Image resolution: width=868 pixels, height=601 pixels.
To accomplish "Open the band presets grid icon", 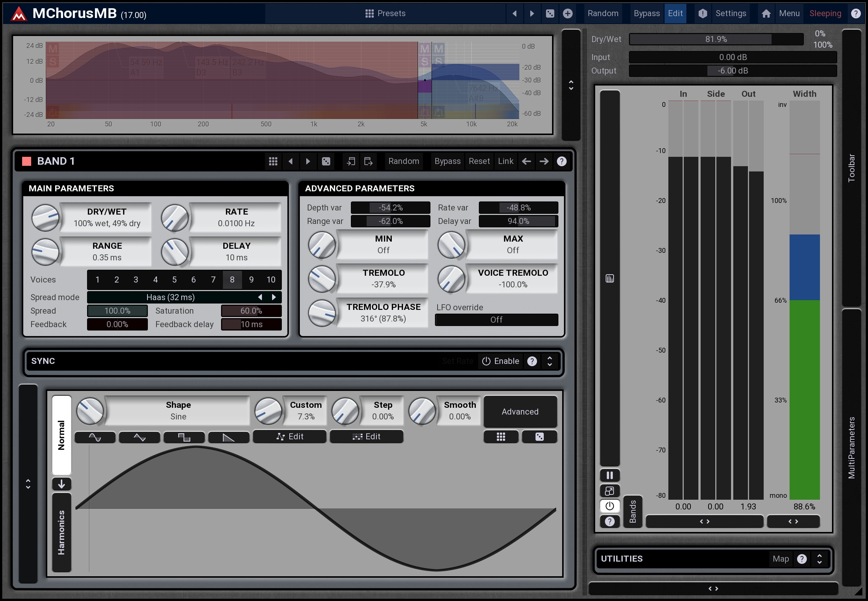I will (x=273, y=162).
